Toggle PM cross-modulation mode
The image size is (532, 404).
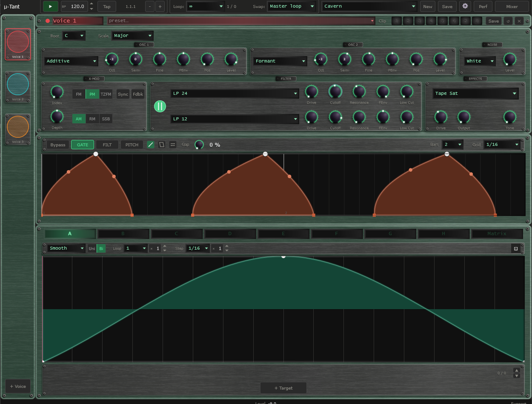pyautogui.click(x=92, y=94)
